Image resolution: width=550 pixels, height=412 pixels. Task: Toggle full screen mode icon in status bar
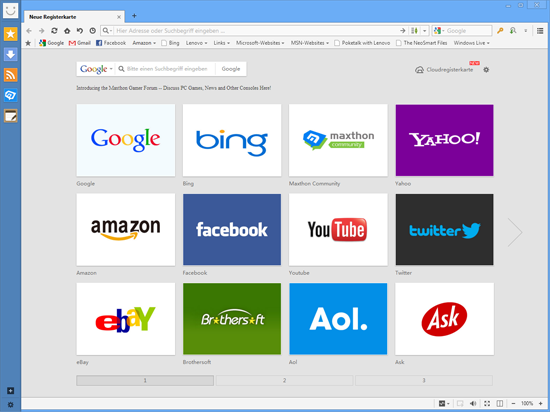pyautogui.click(x=487, y=404)
